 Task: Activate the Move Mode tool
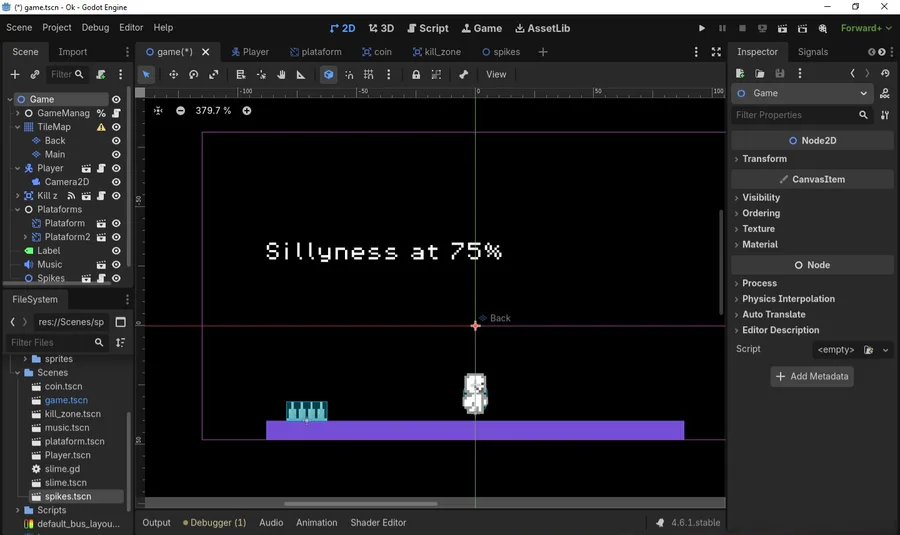pyautogui.click(x=173, y=75)
